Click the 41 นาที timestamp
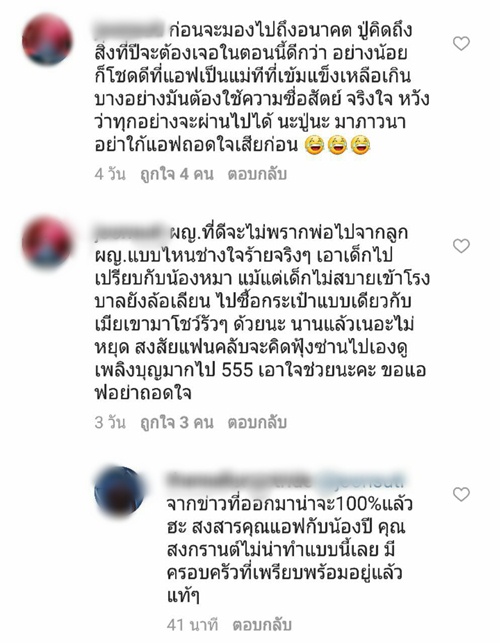This screenshot has width=500, height=643. point(192,625)
